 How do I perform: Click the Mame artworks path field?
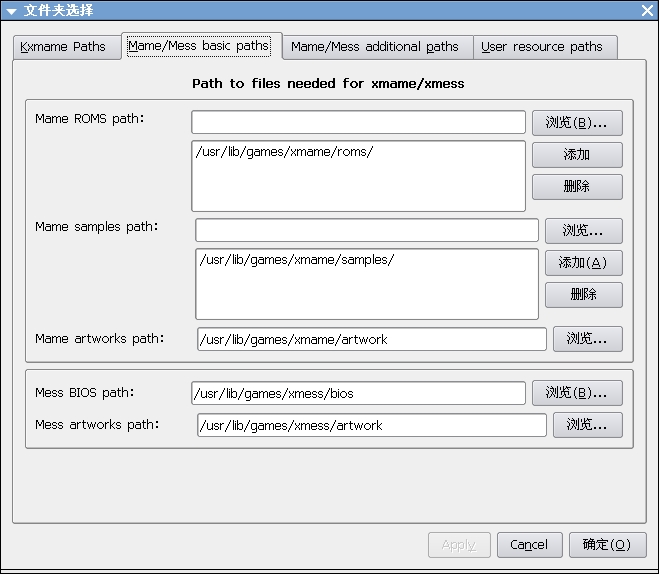coord(372,339)
